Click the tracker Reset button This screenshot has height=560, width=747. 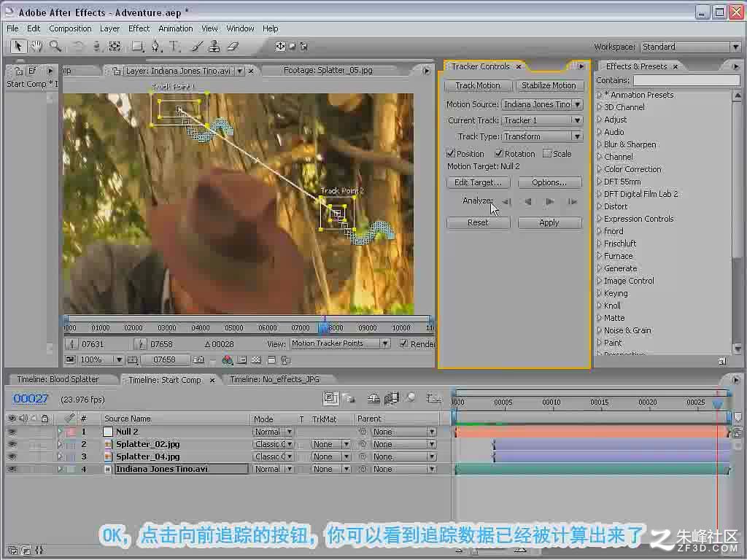[478, 223]
